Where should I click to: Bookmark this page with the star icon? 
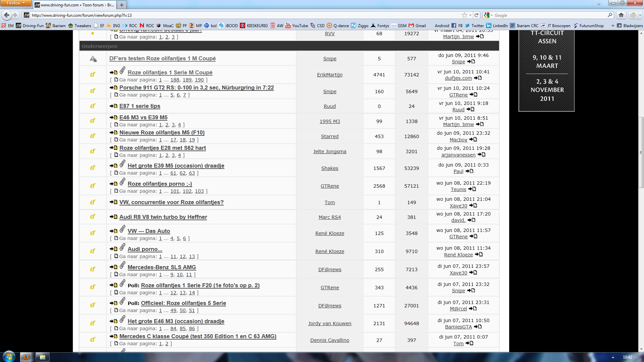464,15
